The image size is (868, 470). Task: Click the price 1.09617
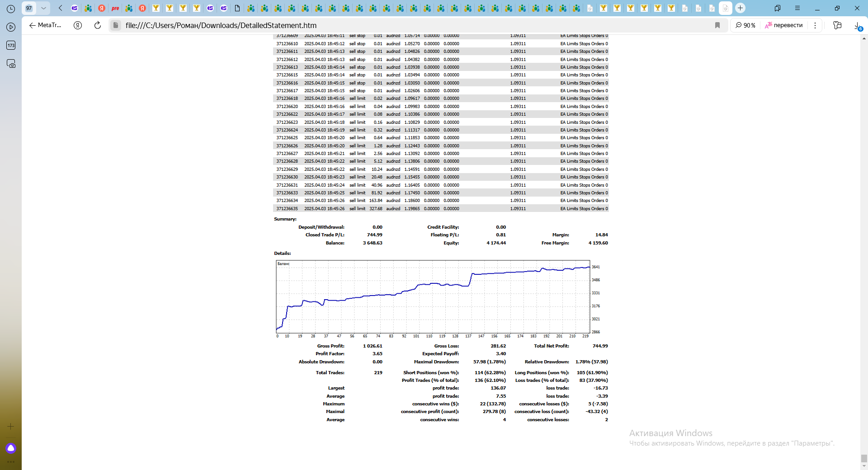coord(412,99)
